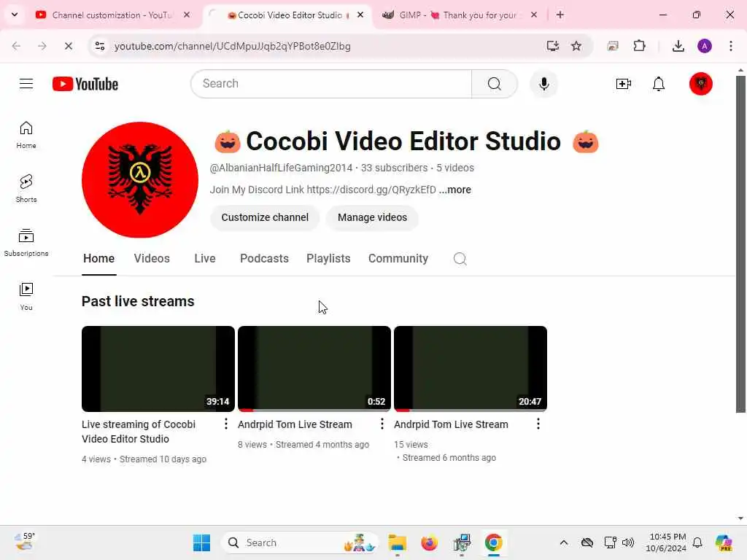Image resolution: width=747 pixels, height=560 pixels.
Task: Click the Past live streams heading
Action: tap(138, 301)
